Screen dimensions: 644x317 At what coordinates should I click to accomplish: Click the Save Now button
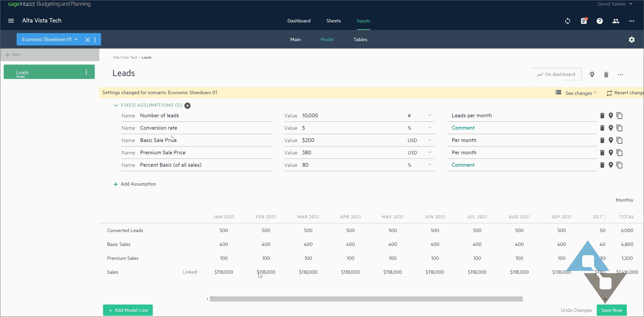[x=611, y=310]
